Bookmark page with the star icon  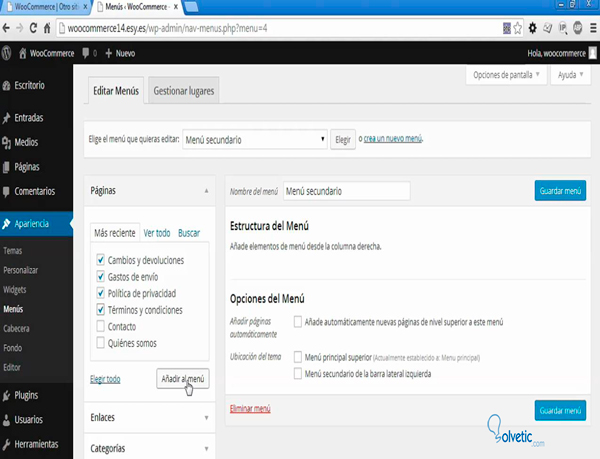coord(518,28)
